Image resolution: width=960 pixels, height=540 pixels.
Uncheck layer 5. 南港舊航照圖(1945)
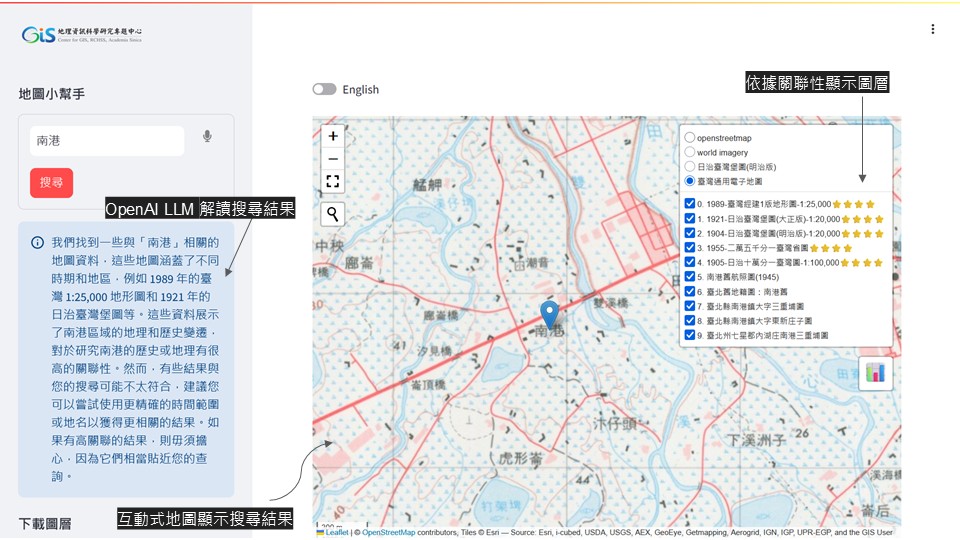click(x=690, y=277)
